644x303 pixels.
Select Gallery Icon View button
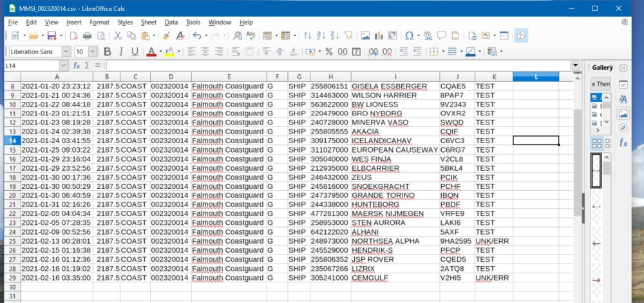click(597, 143)
